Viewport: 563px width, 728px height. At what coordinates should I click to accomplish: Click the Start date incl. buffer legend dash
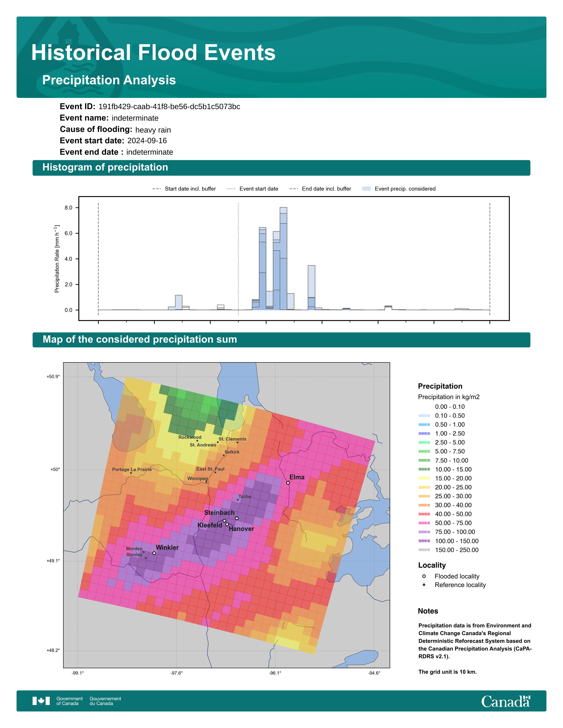pos(157,189)
